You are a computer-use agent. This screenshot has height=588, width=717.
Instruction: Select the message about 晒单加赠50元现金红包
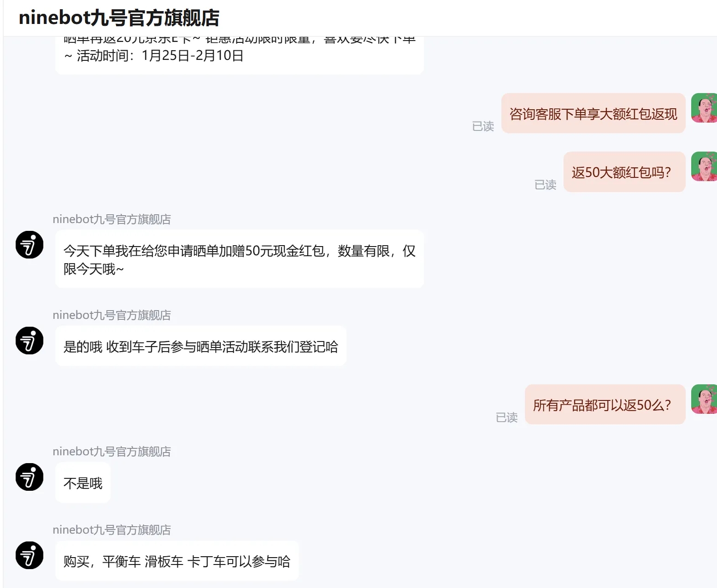pyautogui.click(x=240, y=259)
